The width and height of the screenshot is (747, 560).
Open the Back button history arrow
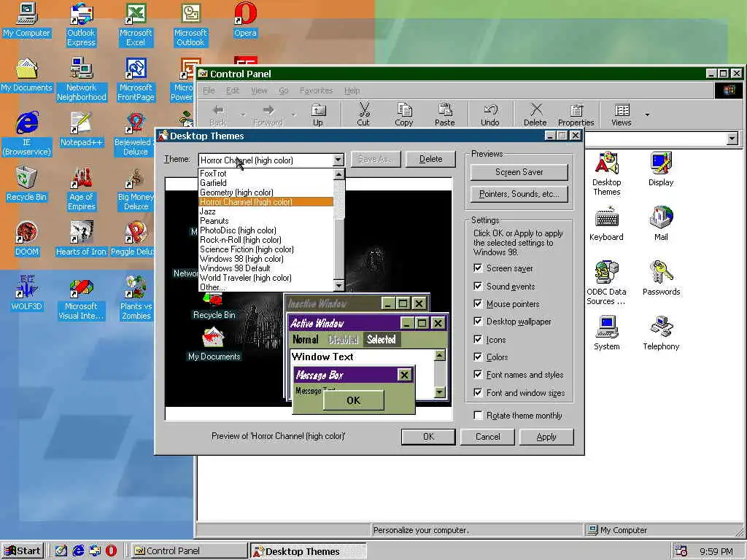[x=242, y=114]
